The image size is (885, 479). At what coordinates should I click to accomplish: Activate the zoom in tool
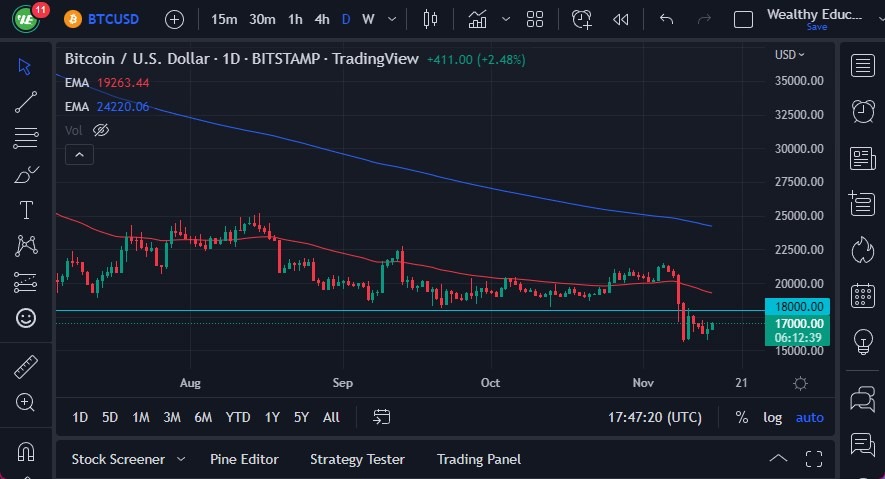coord(25,402)
